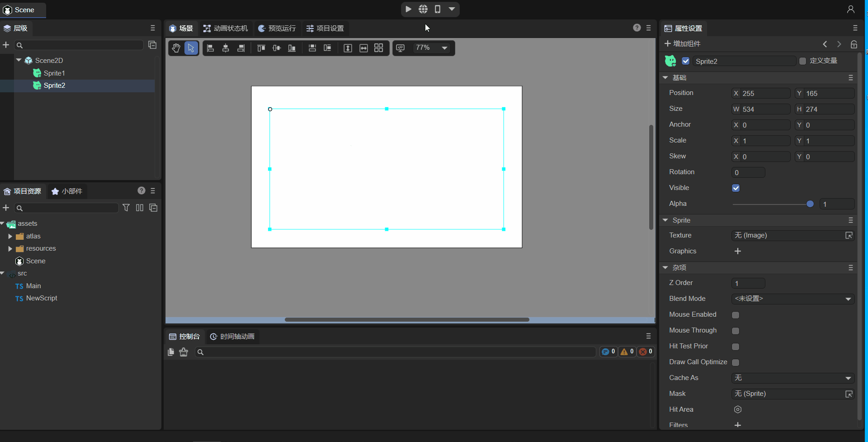
Task: Click the filter icon in project resources
Action: (x=126, y=208)
